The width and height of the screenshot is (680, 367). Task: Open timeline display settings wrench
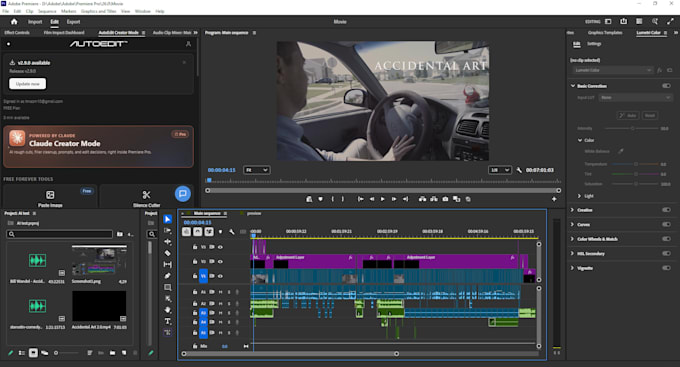(x=232, y=232)
